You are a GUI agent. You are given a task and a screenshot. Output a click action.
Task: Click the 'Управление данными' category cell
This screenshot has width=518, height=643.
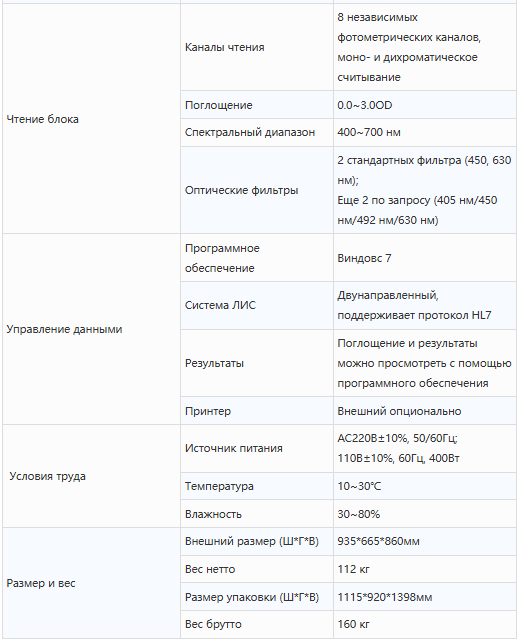91,329
